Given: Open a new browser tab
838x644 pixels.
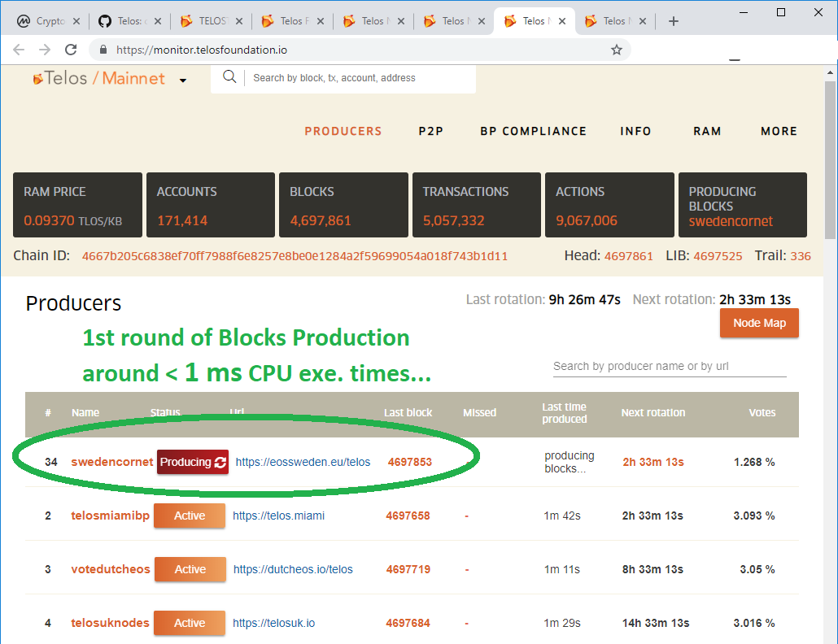Looking at the screenshot, I should click(x=674, y=21).
